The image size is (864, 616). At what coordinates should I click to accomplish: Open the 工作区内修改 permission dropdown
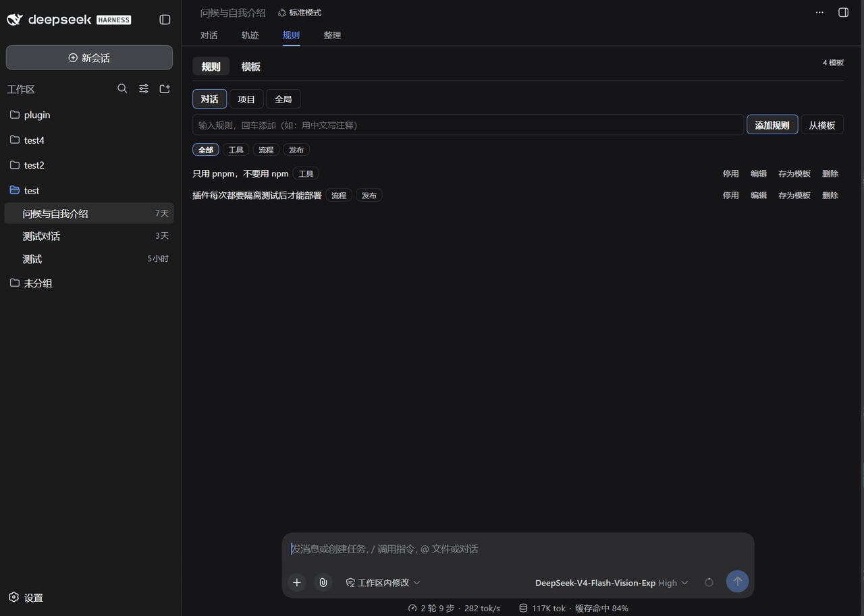tap(383, 582)
